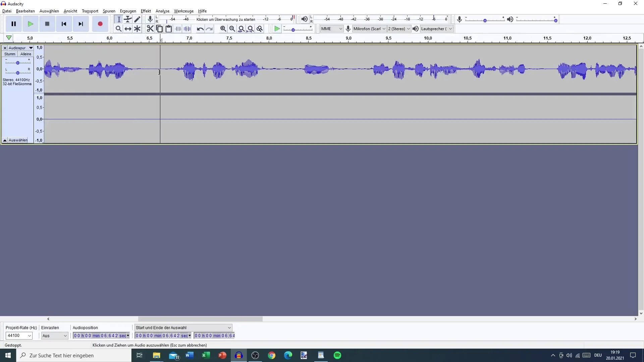The image size is (644, 362).
Task: Click 'Klicken um Überwachung zu starten' meter
Action: point(226,19)
